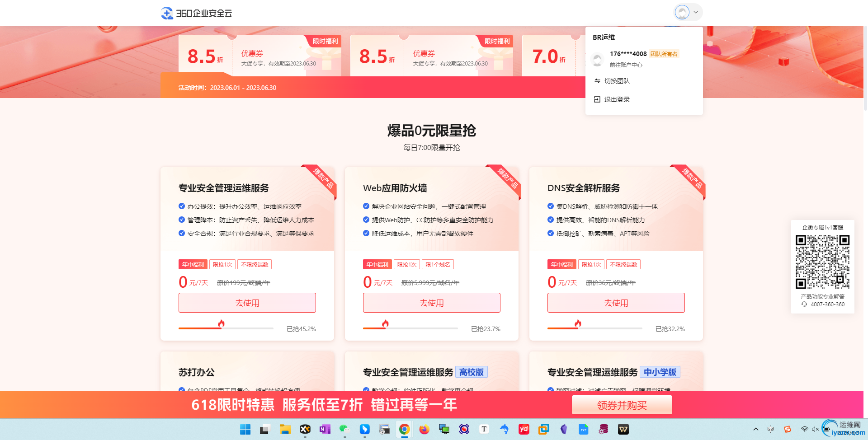Open Wi-Fi network settings in tray
The width and height of the screenshot is (868, 440).
[804, 429]
